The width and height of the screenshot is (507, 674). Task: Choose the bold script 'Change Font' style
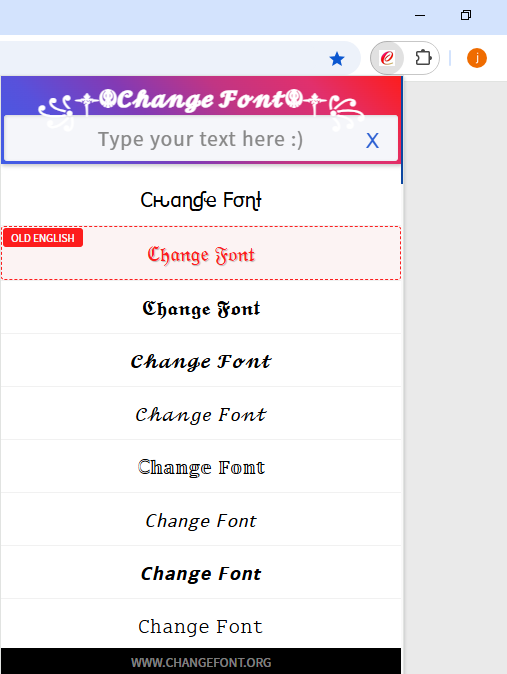201,361
